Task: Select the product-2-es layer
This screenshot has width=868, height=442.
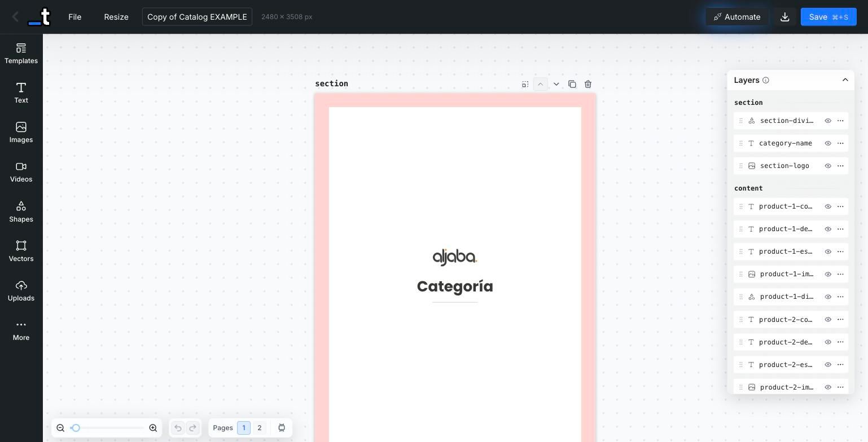Action: (x=791, y=365)
